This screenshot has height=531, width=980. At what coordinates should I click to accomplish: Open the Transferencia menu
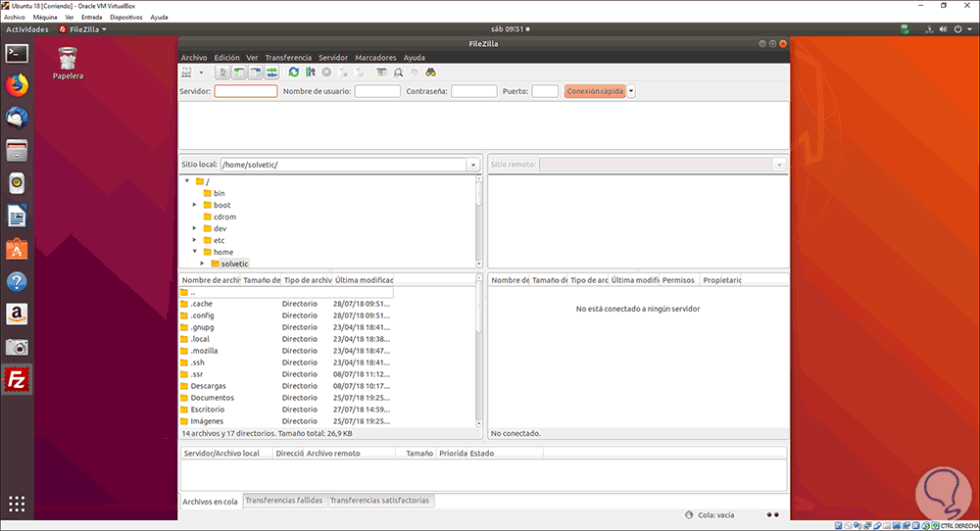click(x=288, y=58)
